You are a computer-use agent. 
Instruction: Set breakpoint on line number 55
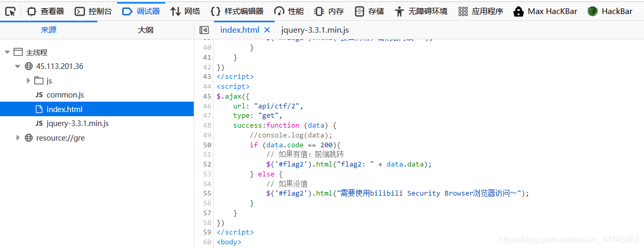pos(207,193)
